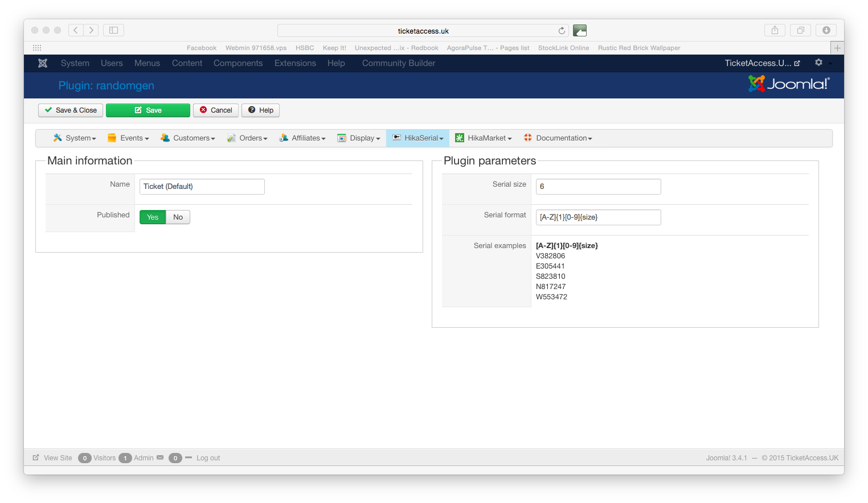Click serial example V382806

coord(550,256)
